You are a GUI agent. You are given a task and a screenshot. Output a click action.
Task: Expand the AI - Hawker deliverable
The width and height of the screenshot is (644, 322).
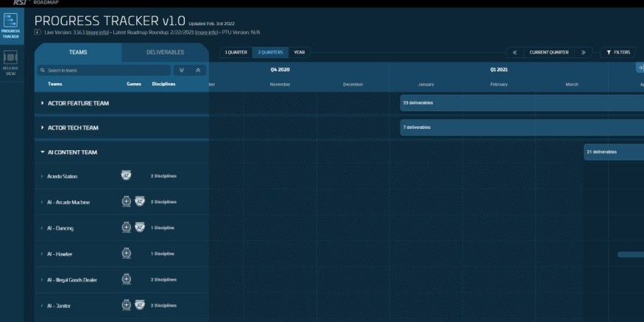tap(42, 254)
